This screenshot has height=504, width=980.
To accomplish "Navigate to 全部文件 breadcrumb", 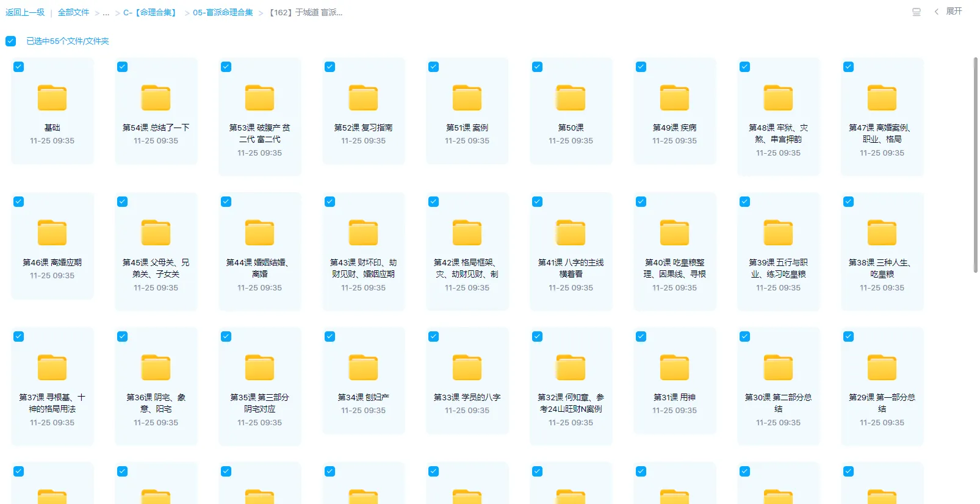I will 73,12.
